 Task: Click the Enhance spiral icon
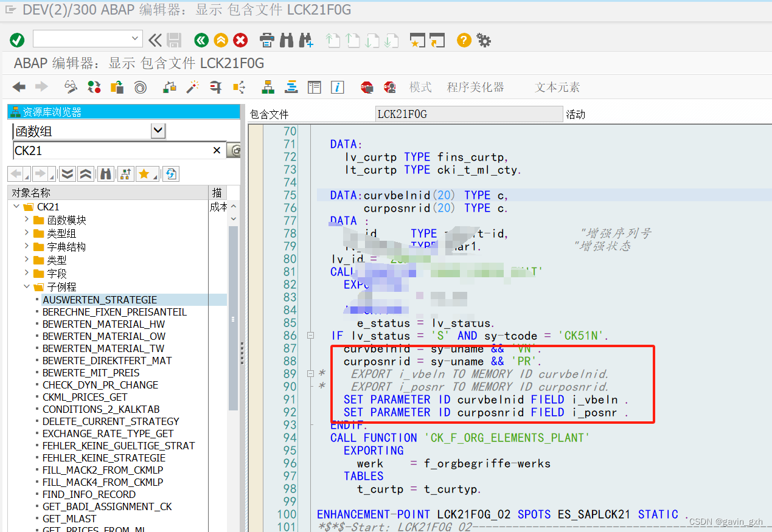[140, 87]
